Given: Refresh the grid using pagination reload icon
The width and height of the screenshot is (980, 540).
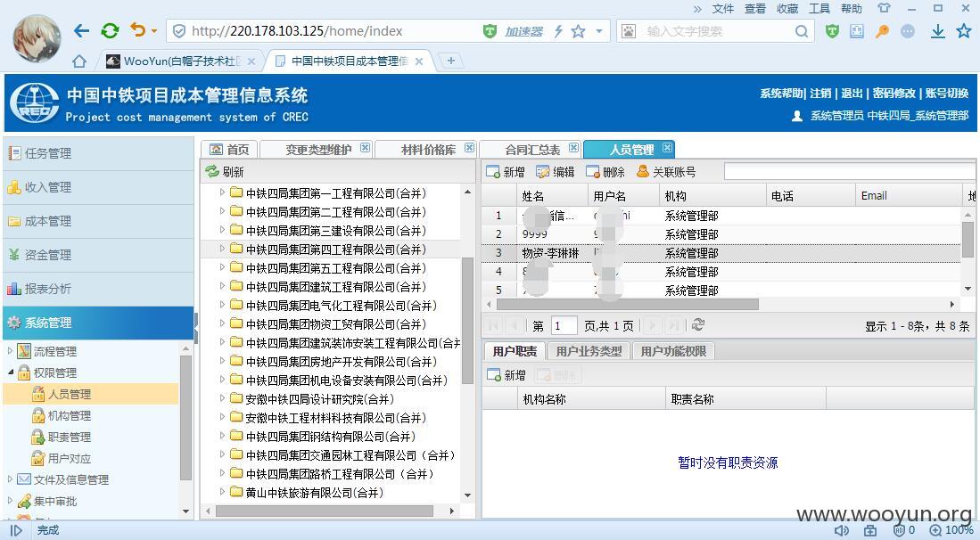Looking at the screenshot, I should pos(698,324).
